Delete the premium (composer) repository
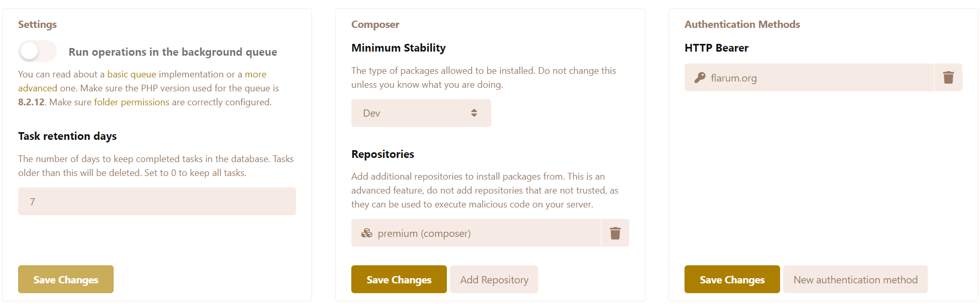 615,233
